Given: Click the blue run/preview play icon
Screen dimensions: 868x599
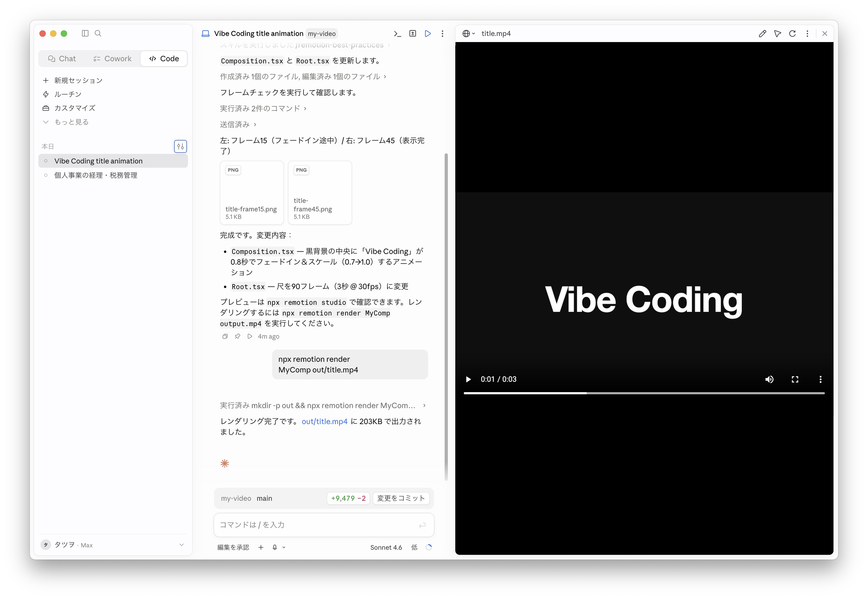Looking at the screenshot, I should click(427, 33).
